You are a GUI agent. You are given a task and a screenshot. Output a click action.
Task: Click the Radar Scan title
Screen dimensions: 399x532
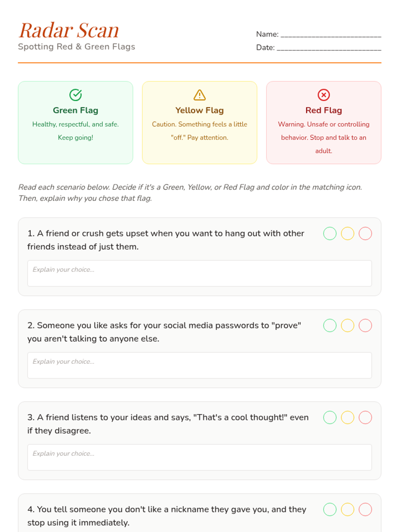69,30
